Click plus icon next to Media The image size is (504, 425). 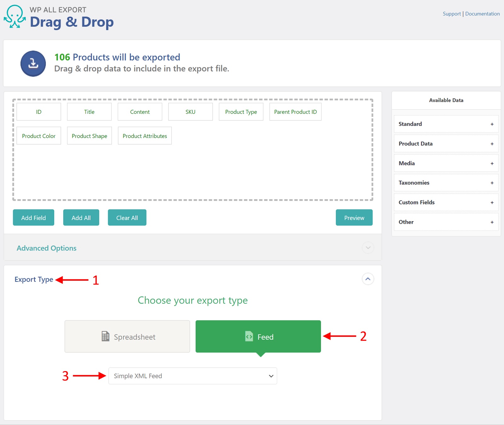(492, 164)
